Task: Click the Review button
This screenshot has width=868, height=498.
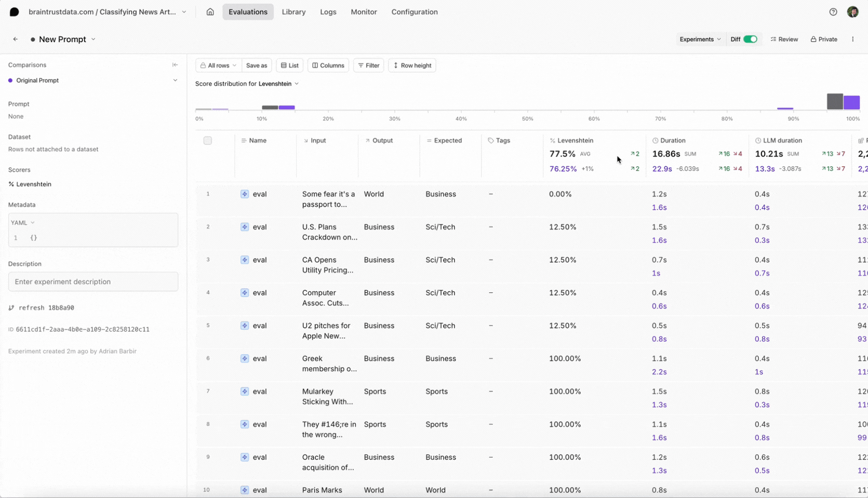Action: pyautogui.click(x=784, y=39)
